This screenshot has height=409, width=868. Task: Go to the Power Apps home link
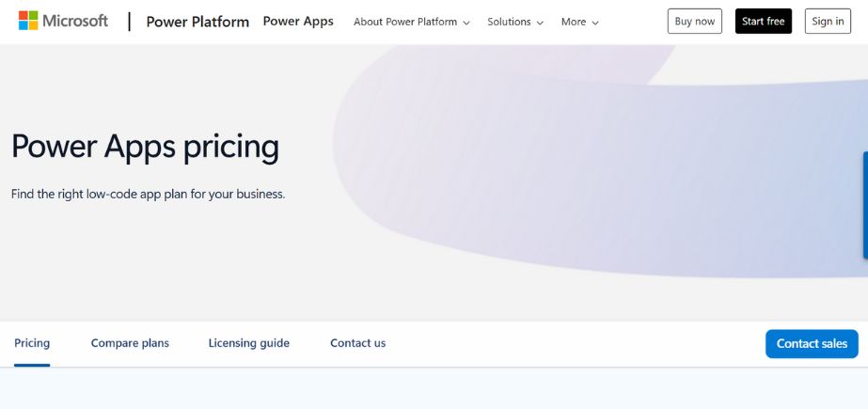[x=298, y=21]
